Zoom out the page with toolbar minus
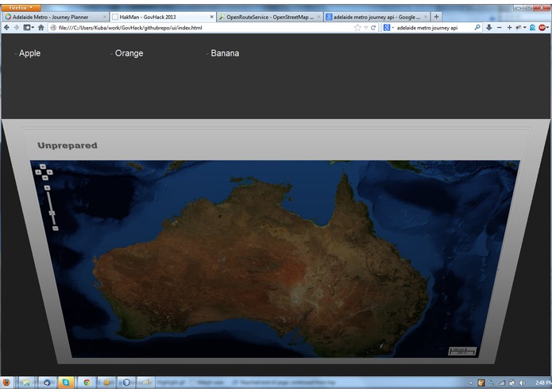The height and width of the screenshot is (392, 552). coord(500,28)
